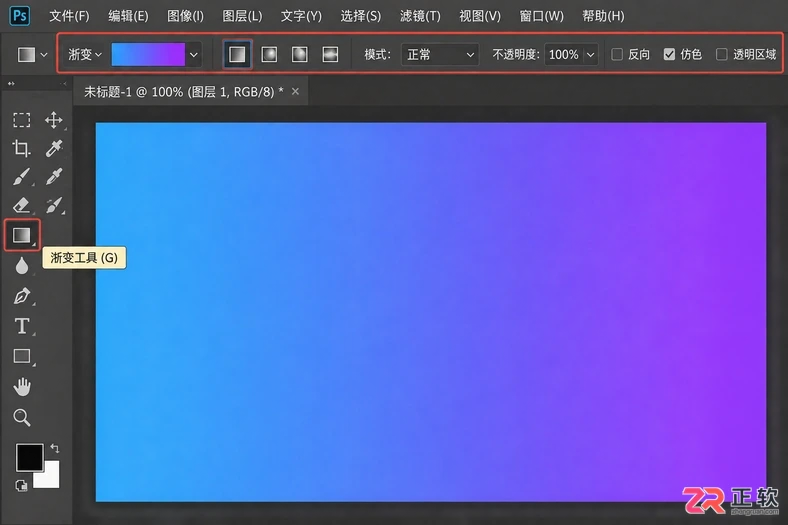Reset default foreground and background colors

tap(21, 486)
